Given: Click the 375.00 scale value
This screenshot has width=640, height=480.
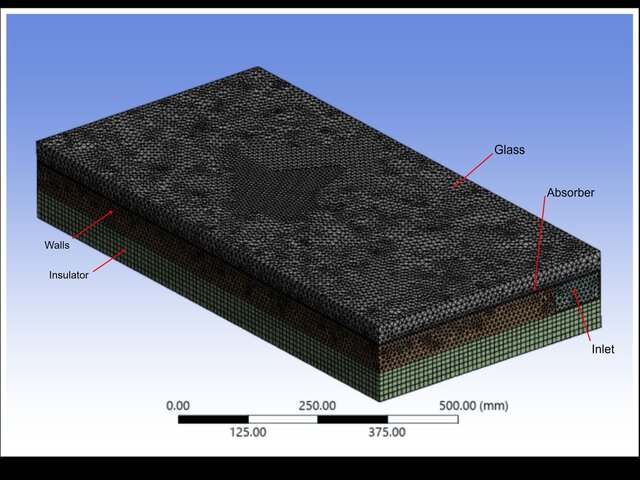Looking at the screenshot, I should click(x=387, y=432).
